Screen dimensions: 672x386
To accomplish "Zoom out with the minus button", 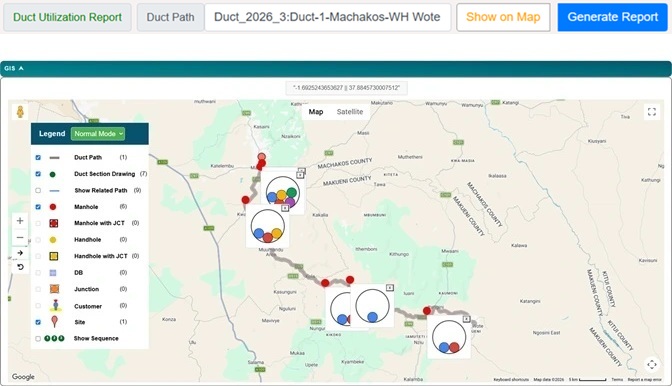I will 20,237.
